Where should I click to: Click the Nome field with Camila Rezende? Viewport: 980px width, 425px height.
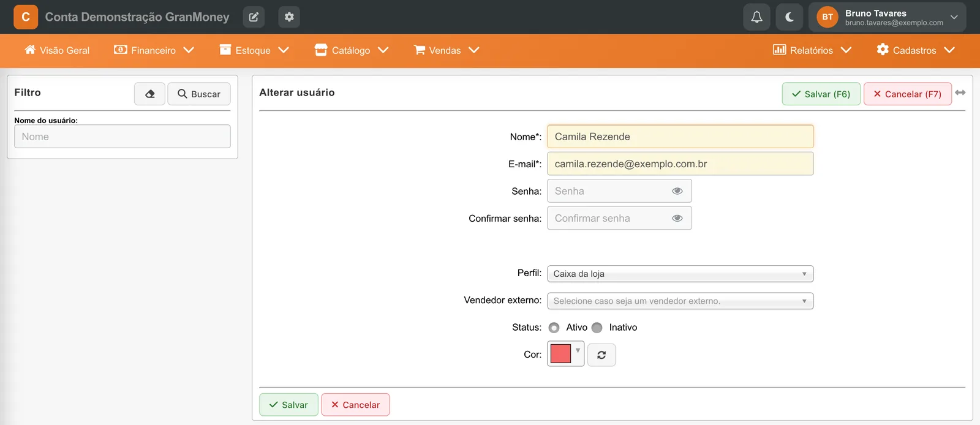(x=680, y=137)
